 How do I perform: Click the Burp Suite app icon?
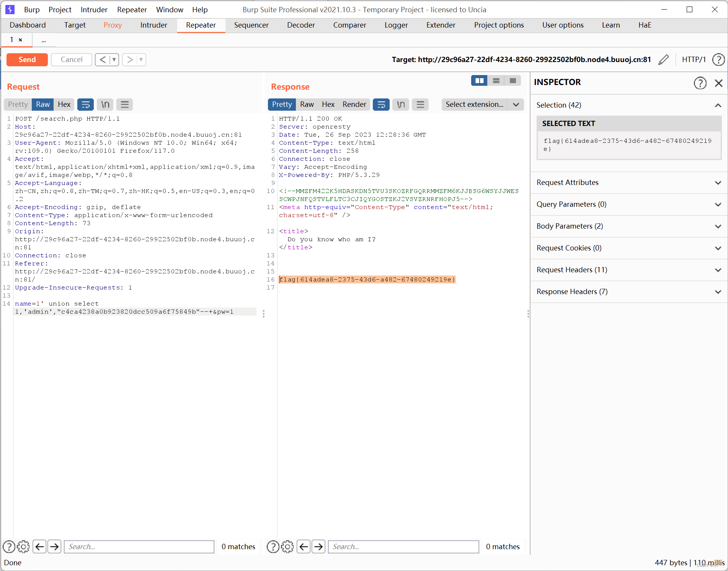[x=10, y=10]
